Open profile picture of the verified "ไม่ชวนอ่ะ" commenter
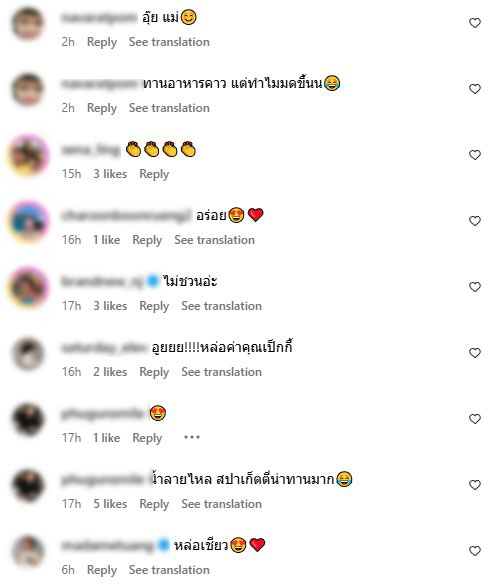The height and width of the screenshot is (588, 488). pos(29,288)
